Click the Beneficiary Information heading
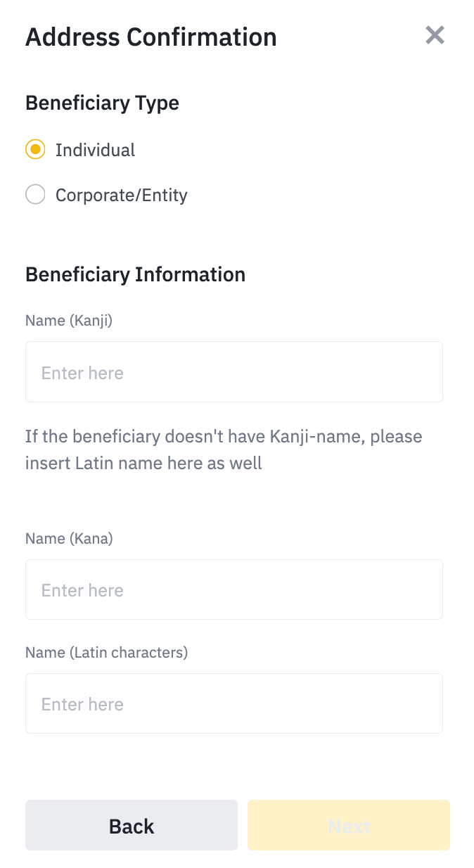Viewport: 474px width, 868px height. point(135,274)
